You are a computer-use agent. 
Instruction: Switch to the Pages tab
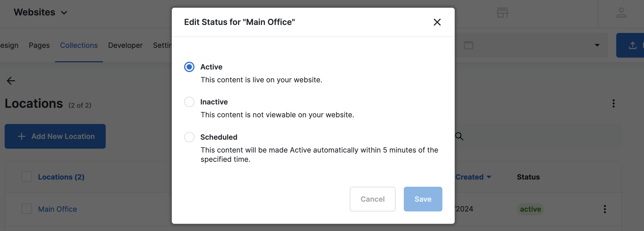pyautogui.click(x=39, y=45)
